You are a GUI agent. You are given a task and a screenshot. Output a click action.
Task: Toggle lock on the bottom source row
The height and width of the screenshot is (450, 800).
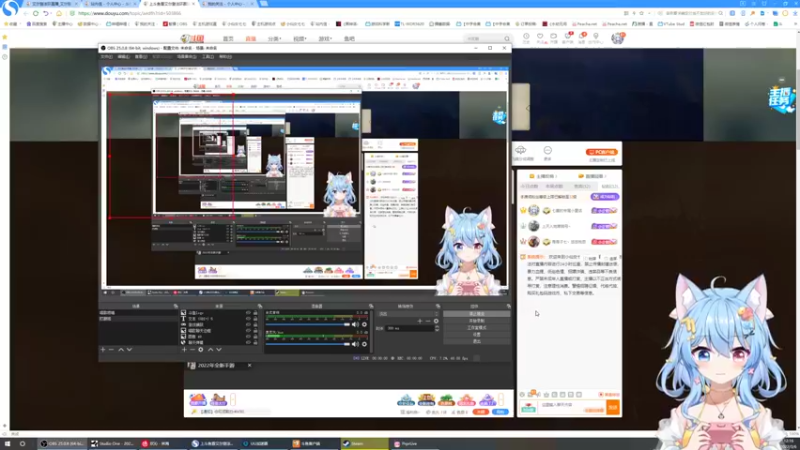tap(256, 342)
